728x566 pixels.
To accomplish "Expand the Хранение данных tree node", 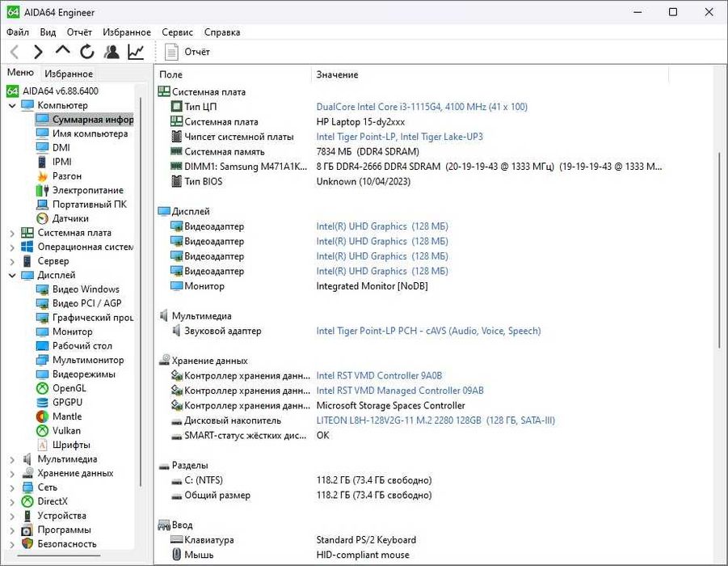I will point(12,473).
